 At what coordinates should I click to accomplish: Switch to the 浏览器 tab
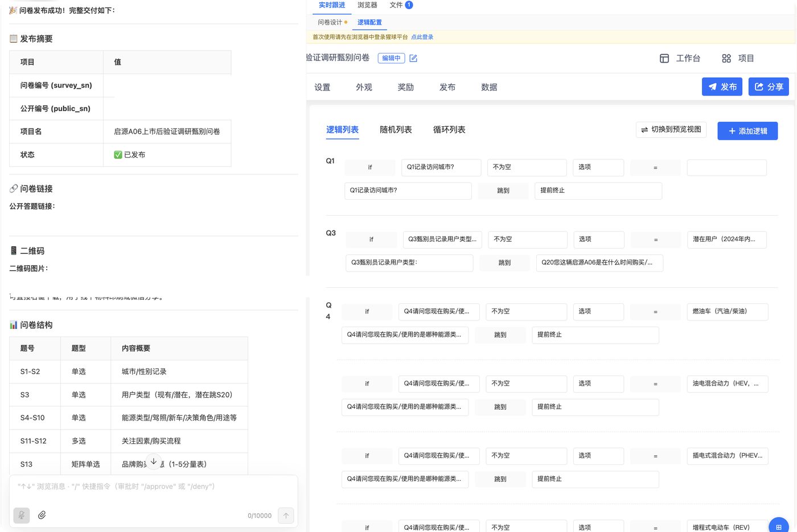367,5
